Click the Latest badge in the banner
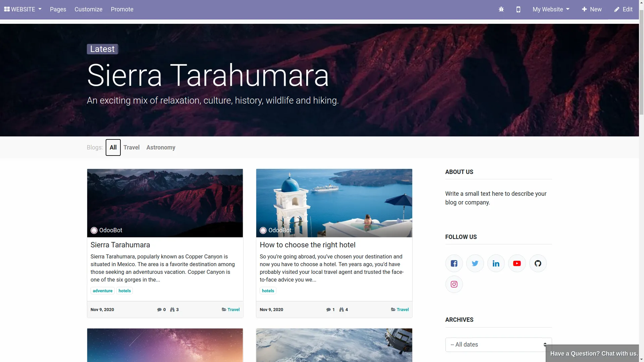Image resolution: width=644 pixels, height=362 pixels. 102,49
